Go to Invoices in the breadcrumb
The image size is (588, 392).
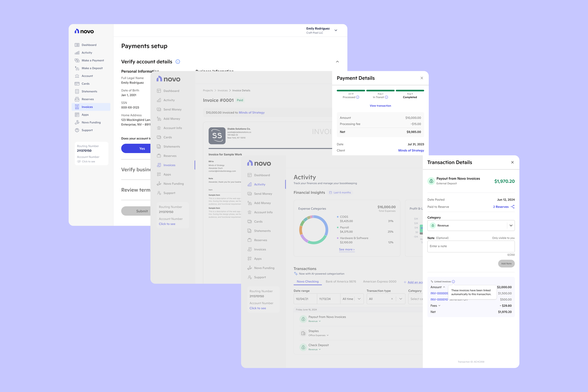pyautogui.click(x=222, y=90)
